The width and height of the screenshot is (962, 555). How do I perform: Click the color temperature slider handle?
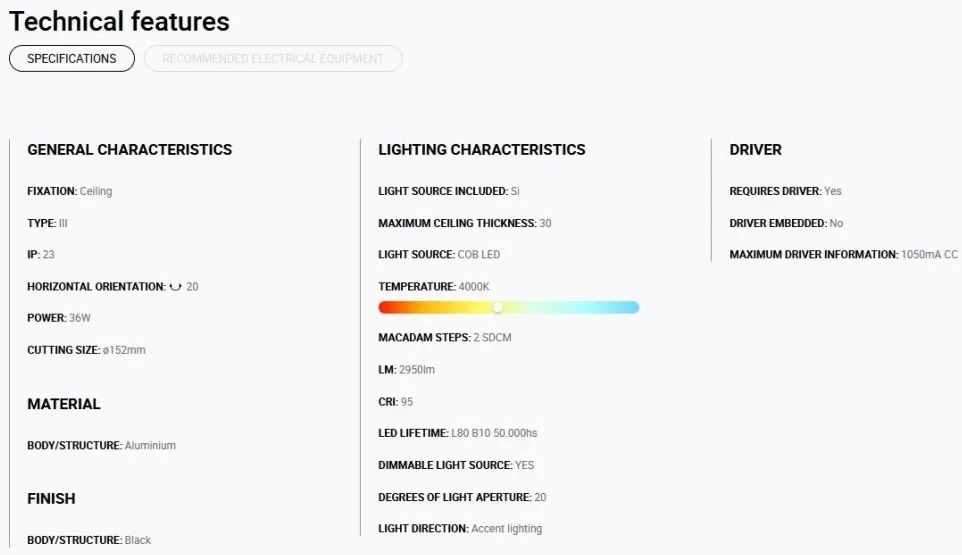498,307
